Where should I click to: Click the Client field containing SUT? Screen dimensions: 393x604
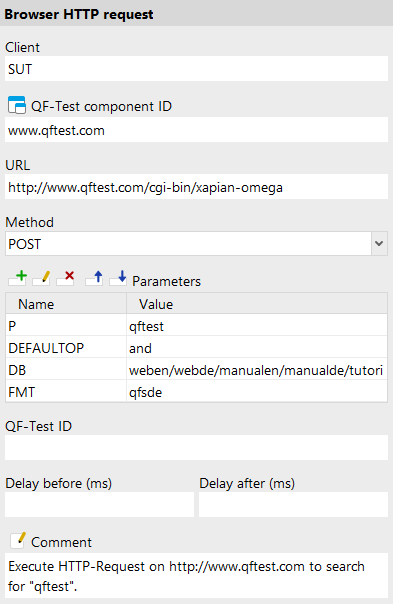click(x=196, y=69)
